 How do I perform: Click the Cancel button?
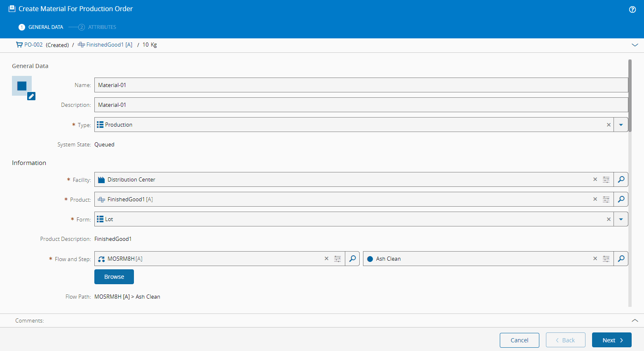(520, 340)
